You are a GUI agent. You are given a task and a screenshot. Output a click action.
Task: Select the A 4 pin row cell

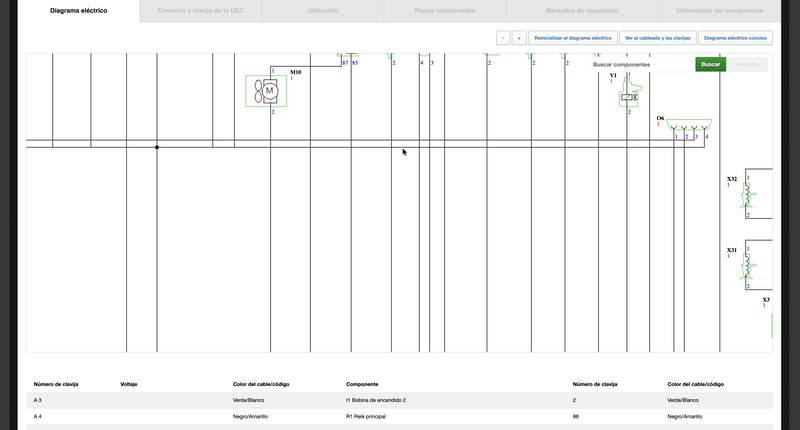38,417
